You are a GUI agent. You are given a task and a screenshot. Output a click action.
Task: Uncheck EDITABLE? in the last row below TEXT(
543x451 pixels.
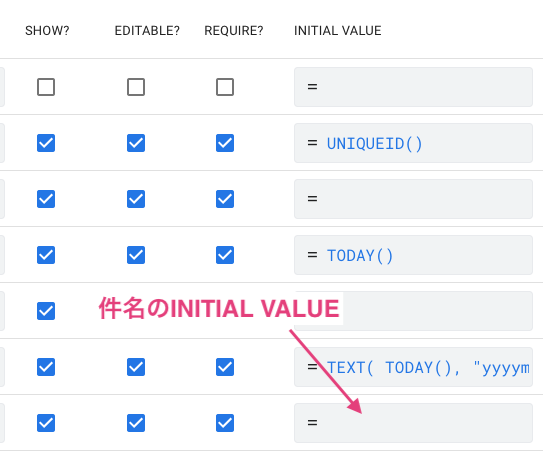pyautogui.click(x=136, y=423)
